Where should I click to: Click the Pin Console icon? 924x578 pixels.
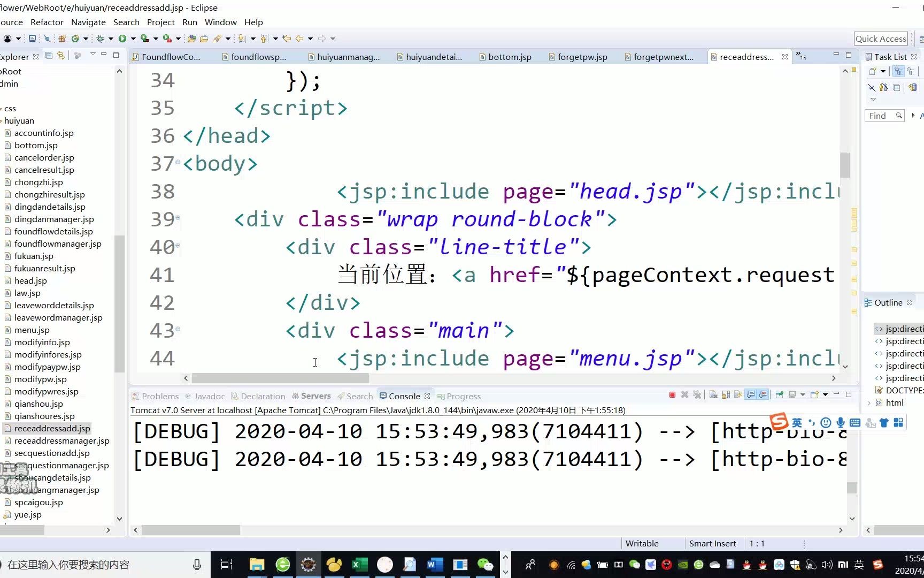coord(779,395)
